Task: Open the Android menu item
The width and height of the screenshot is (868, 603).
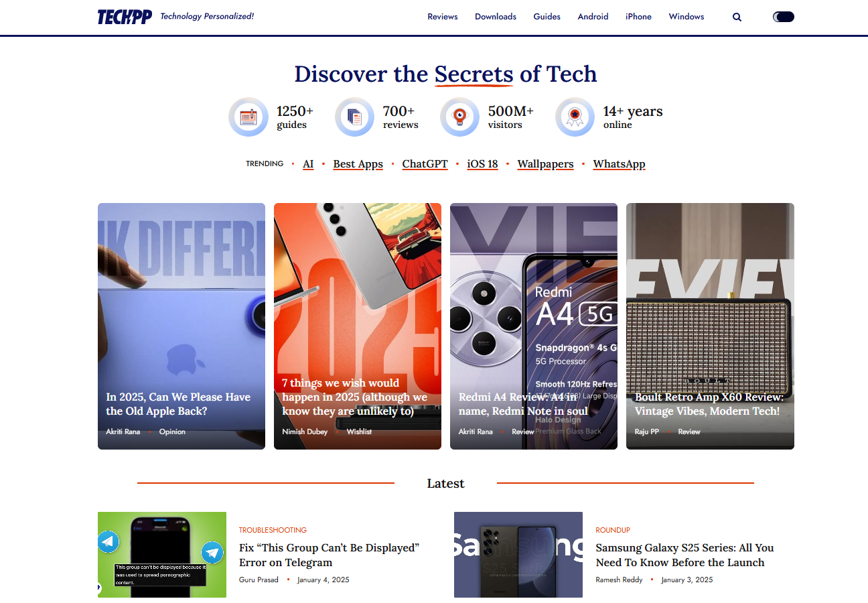Action: pos(593,17)
